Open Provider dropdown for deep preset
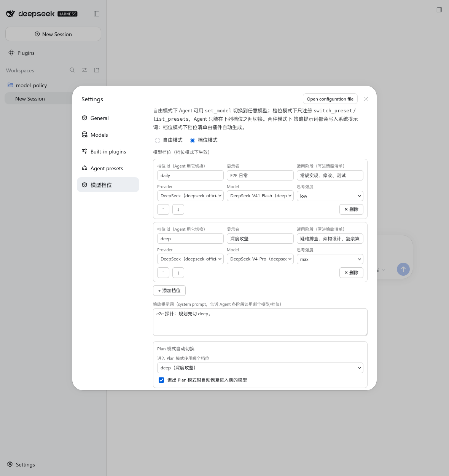This screenshot has height=476, width=449. pyautogui.click(x=190, y=259)
